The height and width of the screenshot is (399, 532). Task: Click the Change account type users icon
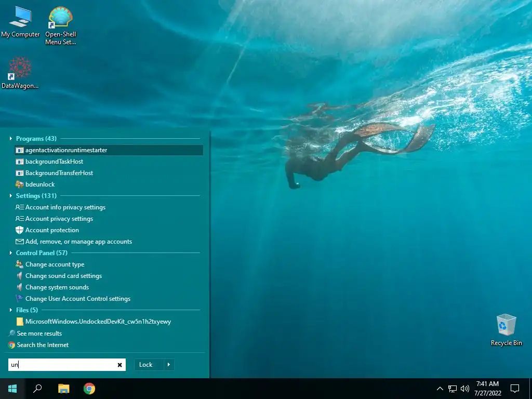20,264
